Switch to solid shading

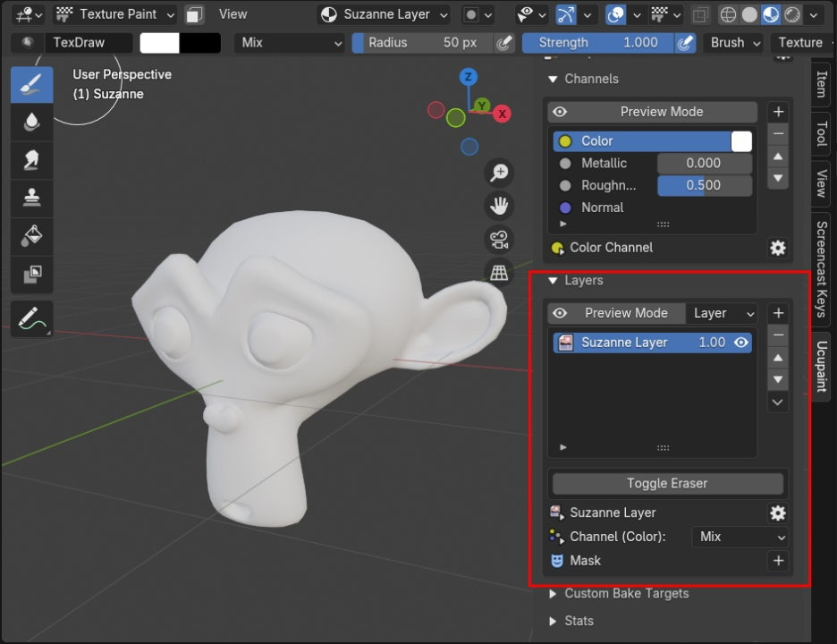(749, 15)
